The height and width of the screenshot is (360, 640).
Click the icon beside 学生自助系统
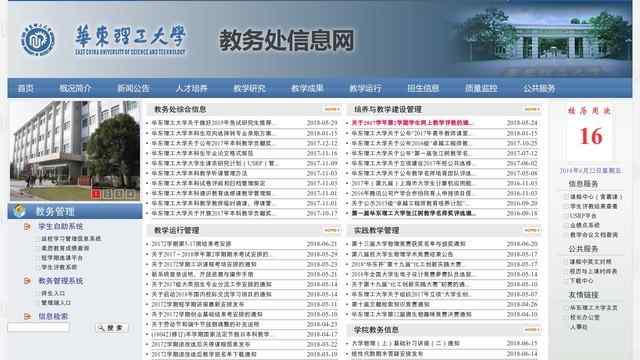point(27,226)
